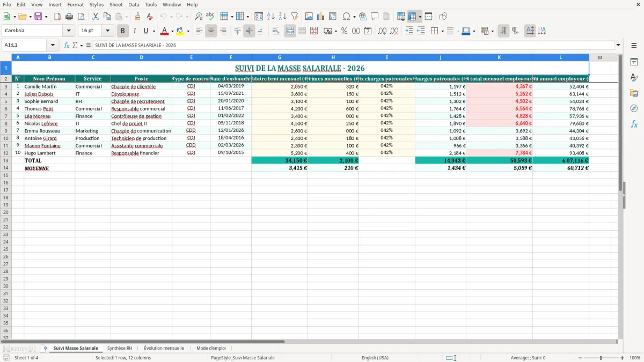Cut the selected cells
This screenshot has width=644, height=362.
(95, 17)
